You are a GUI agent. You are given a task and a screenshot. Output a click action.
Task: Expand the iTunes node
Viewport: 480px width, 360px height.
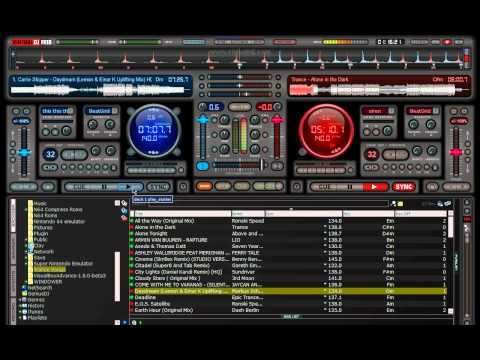[x=20, y=312]
